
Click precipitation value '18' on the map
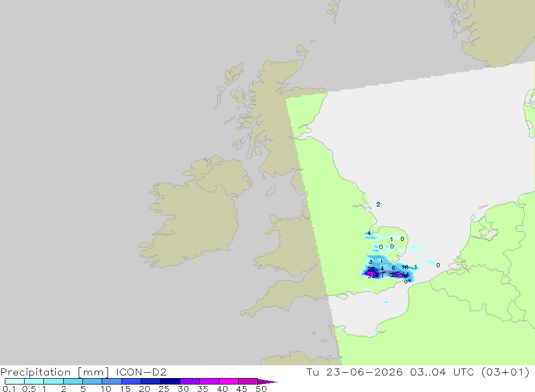point(404,267)
